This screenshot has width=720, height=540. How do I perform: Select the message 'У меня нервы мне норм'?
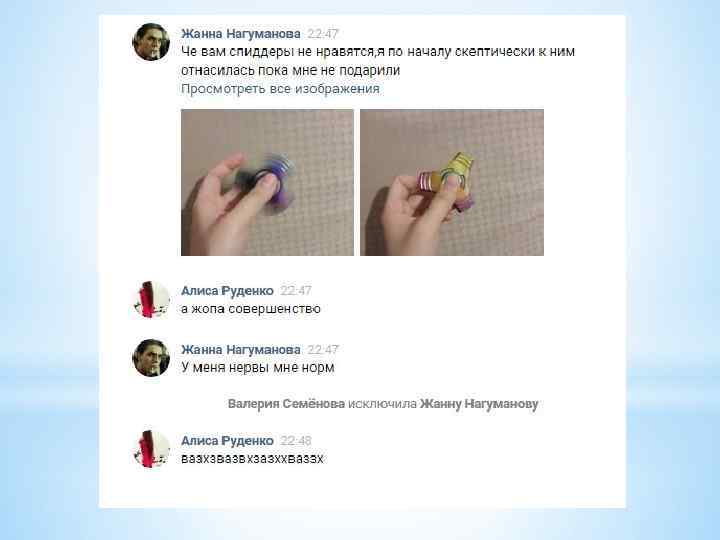[x=258, y=368]
